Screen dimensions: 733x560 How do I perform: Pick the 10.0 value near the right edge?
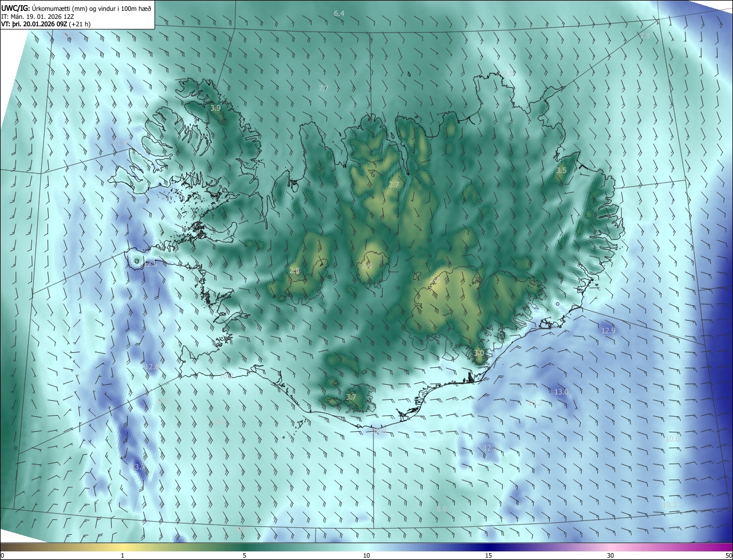point(672,439)
